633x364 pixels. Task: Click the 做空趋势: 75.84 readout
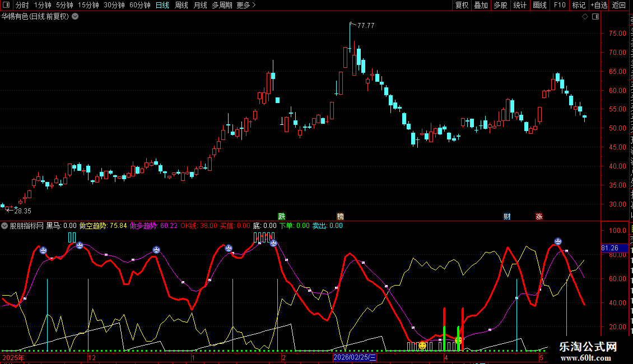[x=103, y=226]
